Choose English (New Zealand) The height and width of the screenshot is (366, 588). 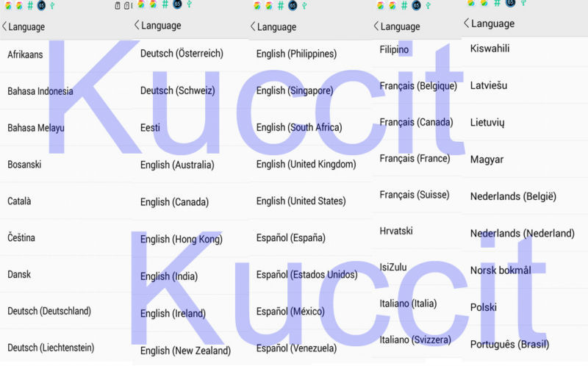point(185,351)
